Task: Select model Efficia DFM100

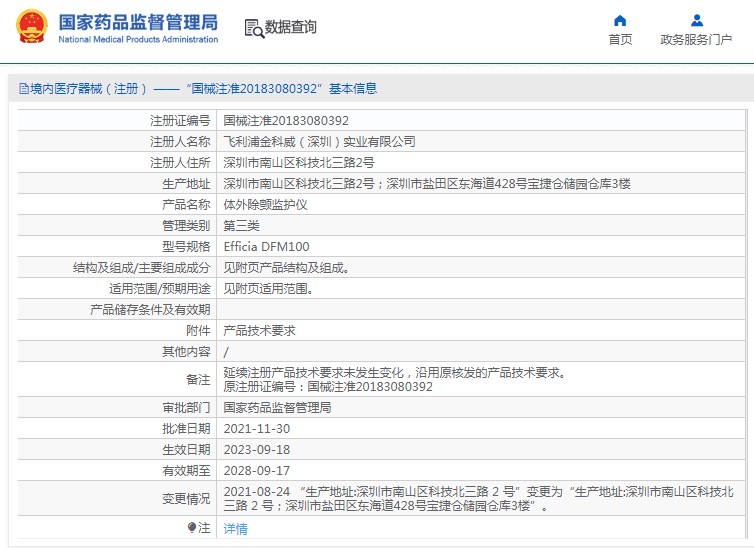Action: 266,247
